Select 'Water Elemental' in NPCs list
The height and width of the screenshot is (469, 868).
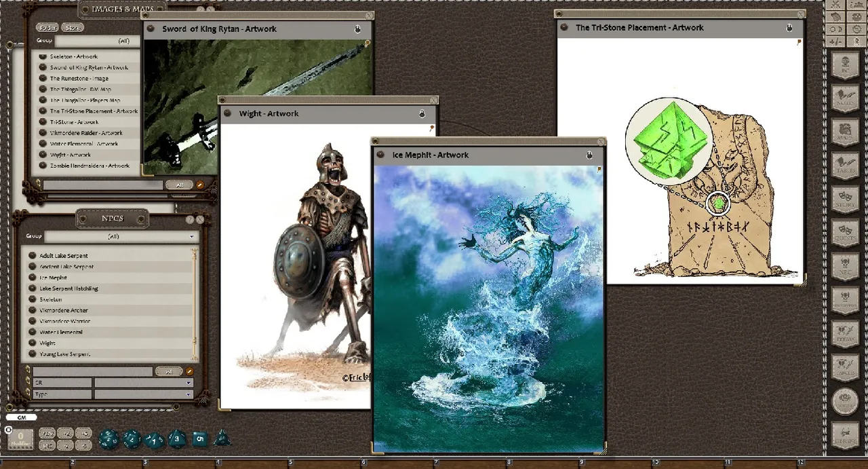(x=61, y=332)
